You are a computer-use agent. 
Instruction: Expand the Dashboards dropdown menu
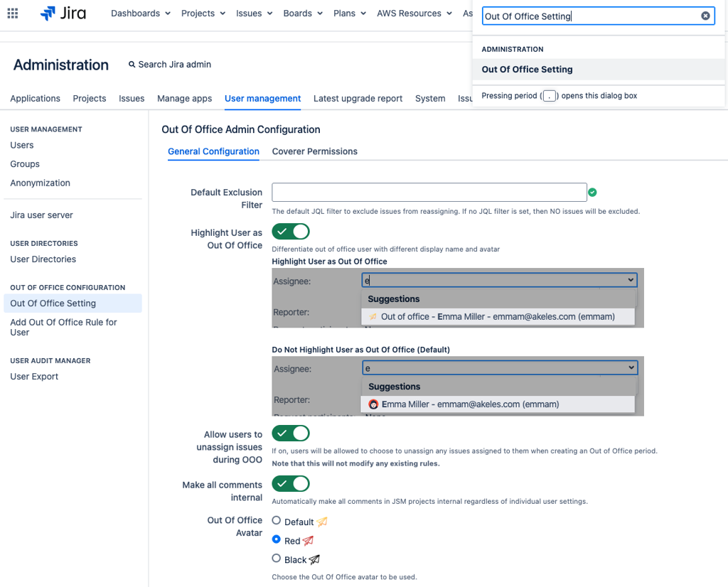click(x=141, y=14)
